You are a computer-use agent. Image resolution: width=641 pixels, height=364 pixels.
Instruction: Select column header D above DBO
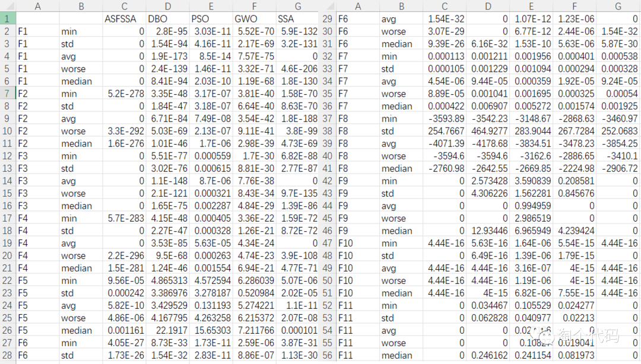click(x=167, y=6)
